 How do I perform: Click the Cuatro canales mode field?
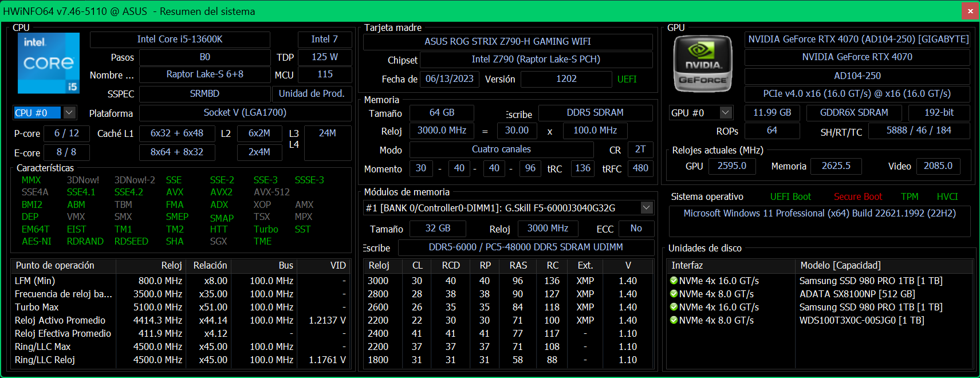501,149
